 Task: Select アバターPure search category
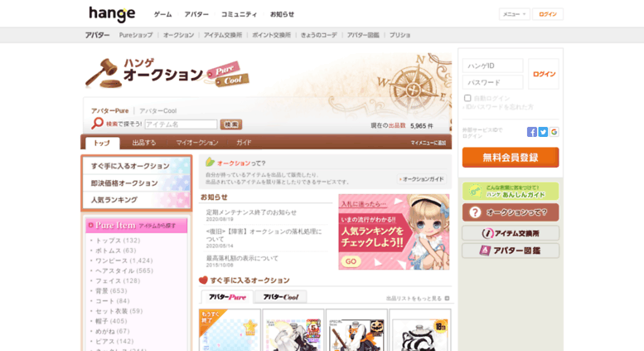pos(109,110)
